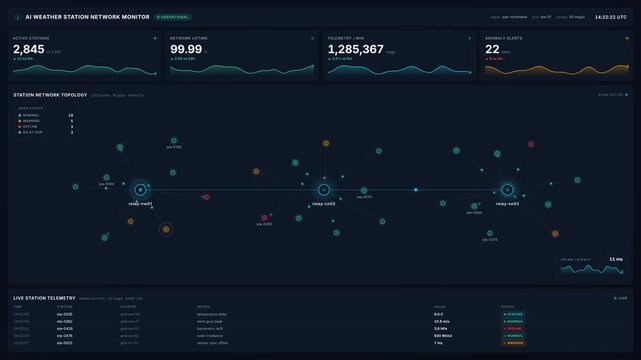Select the relay-cn02 hub node

[x=324, y=190]
